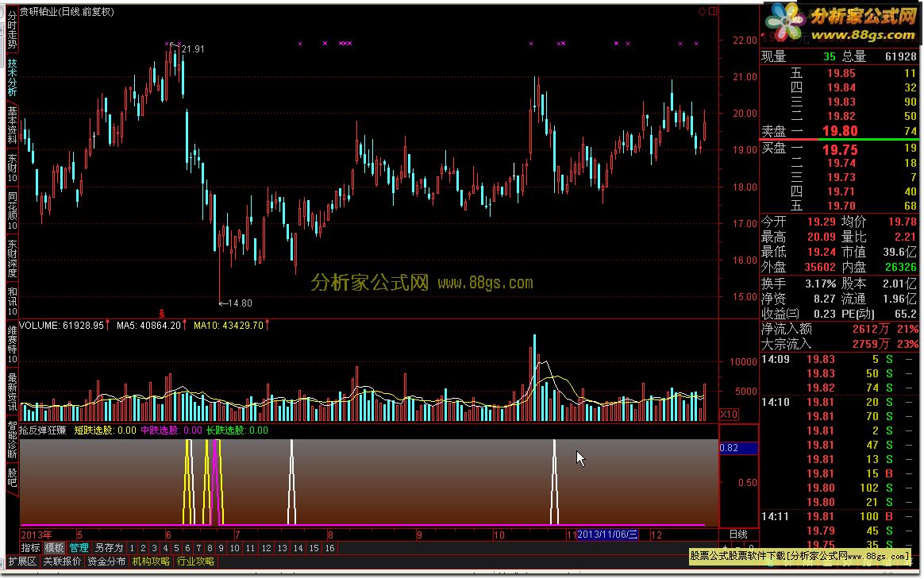Select template slot 2
924x579 pixels.
tap(143, 548)
